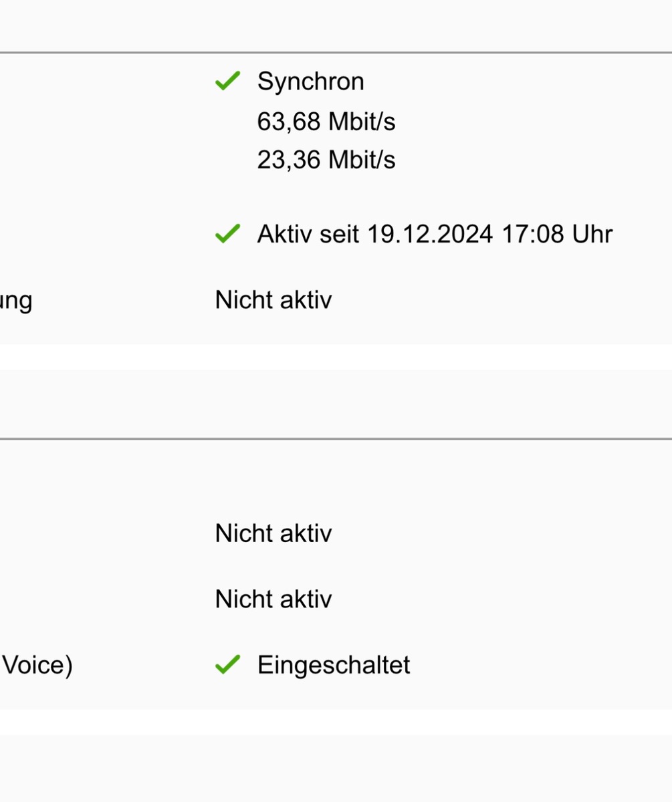
Task: Click the green checkmark before "Aktiv seit"
Action: coord(227,234)
